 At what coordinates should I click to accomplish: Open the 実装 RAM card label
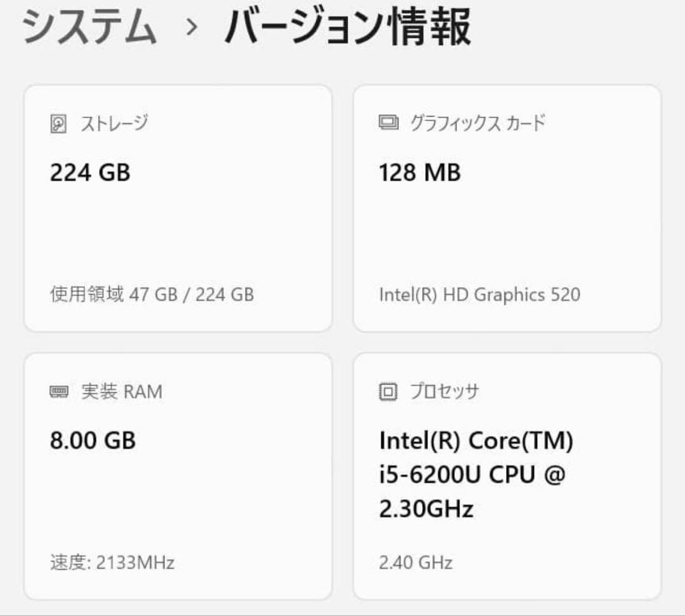click(122, 392)
